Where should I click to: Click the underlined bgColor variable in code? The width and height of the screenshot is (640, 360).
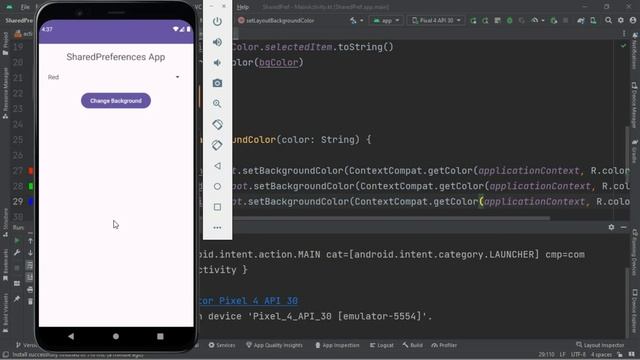(x=279, y=62)
